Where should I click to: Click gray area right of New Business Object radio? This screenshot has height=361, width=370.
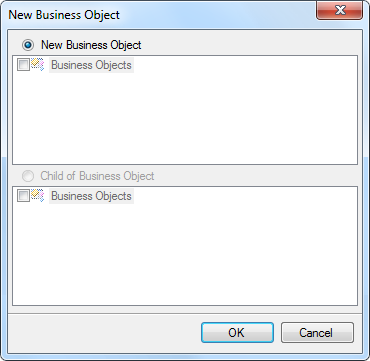(x=250, y=45)
